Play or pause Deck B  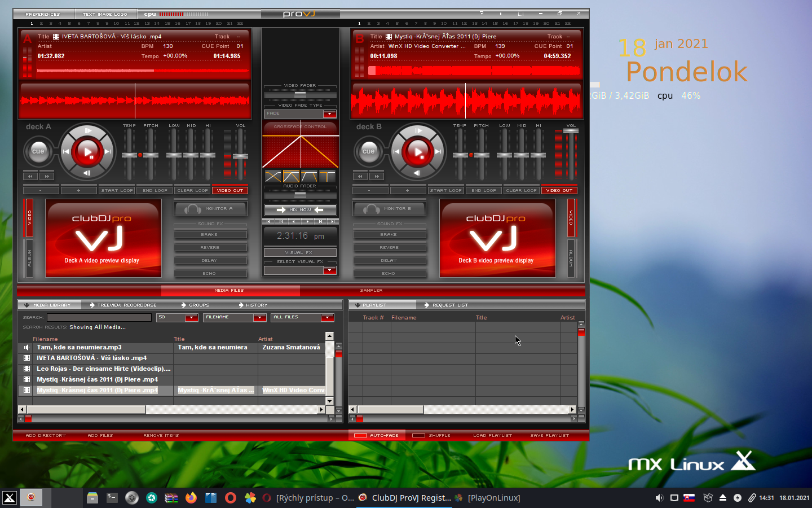click(x=418, y=151)
